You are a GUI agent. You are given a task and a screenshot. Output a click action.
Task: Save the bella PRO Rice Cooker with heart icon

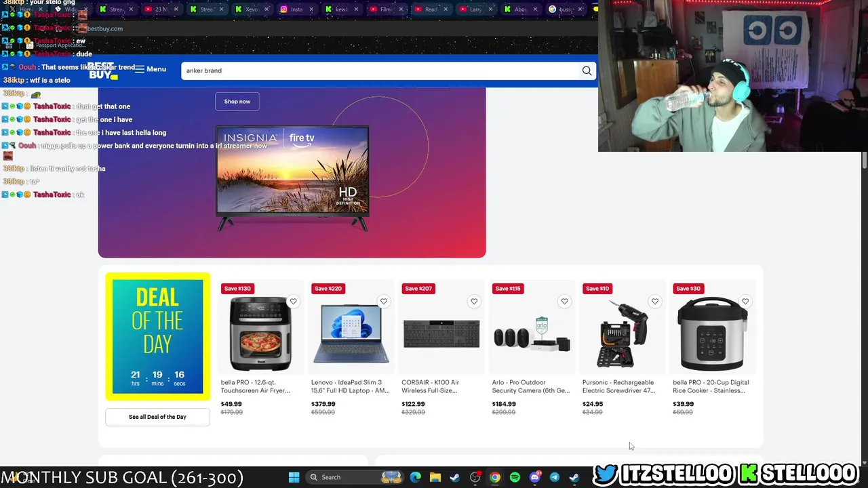click(745, 302)
